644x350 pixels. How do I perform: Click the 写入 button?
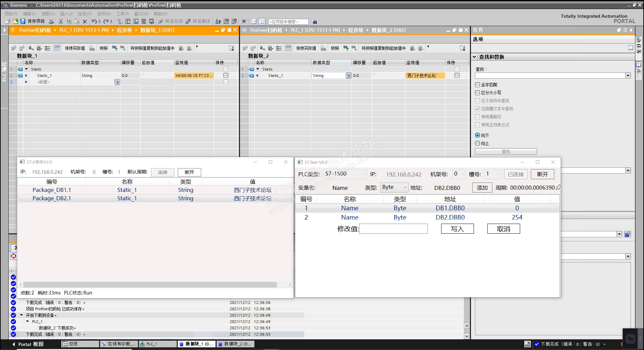click(457, 229)
